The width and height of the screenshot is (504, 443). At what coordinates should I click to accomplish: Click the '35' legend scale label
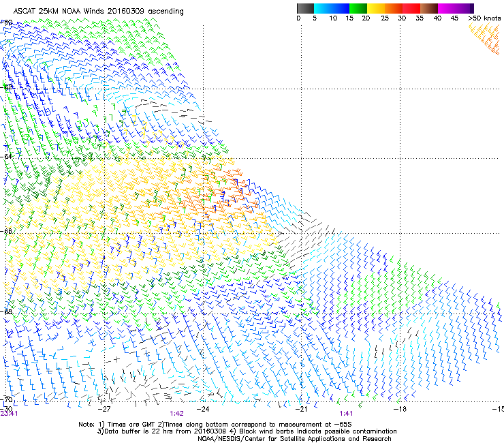click(420, 18)
